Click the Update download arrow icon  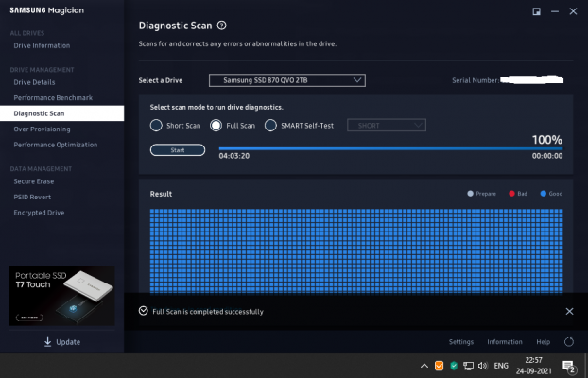47,342
